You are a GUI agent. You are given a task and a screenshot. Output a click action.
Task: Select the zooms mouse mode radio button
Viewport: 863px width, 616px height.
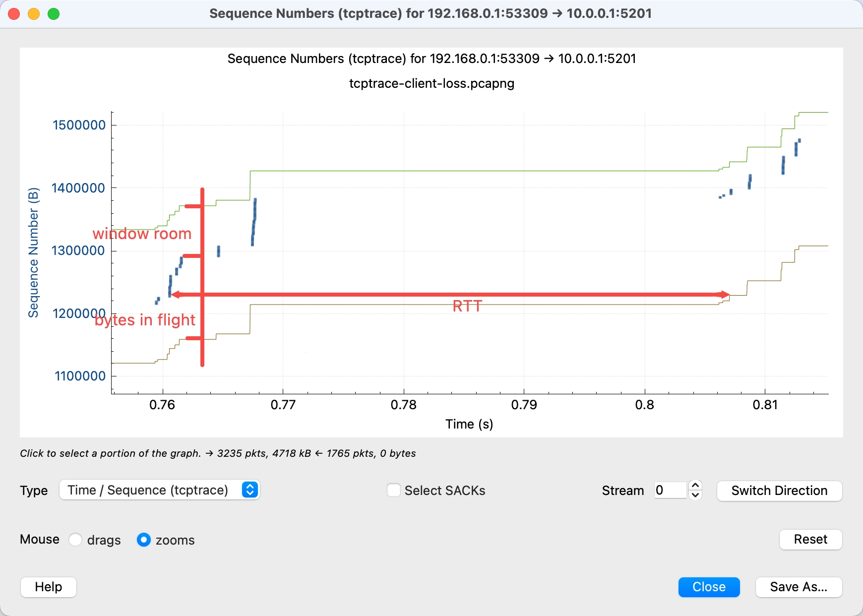click(x=144, y=540)
